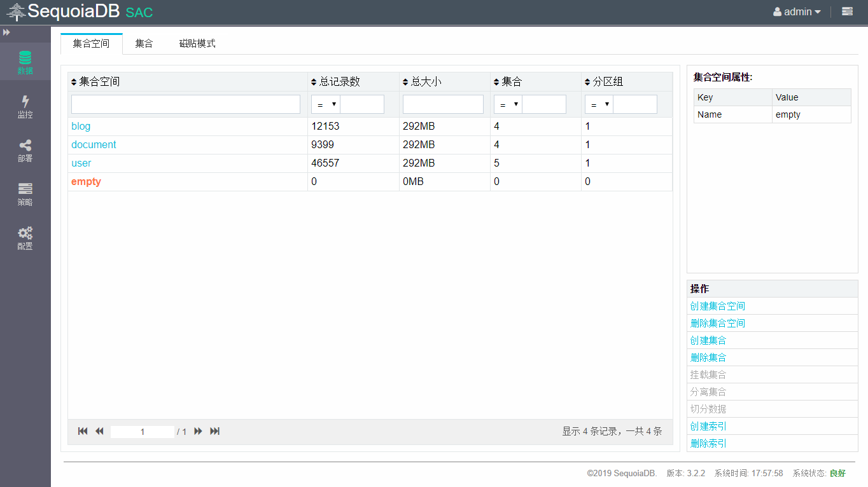Open the user collection space link

click(x=81, y=163)
